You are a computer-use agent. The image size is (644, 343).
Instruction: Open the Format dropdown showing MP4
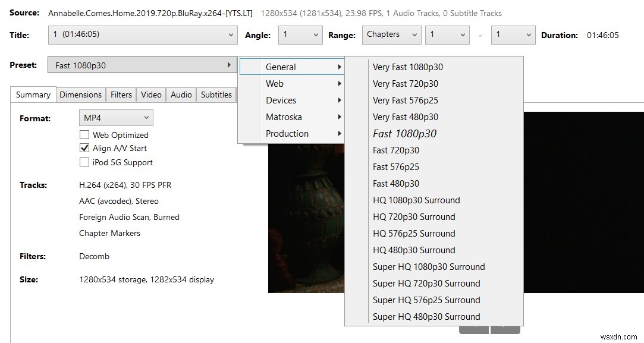tap(115, 117)
